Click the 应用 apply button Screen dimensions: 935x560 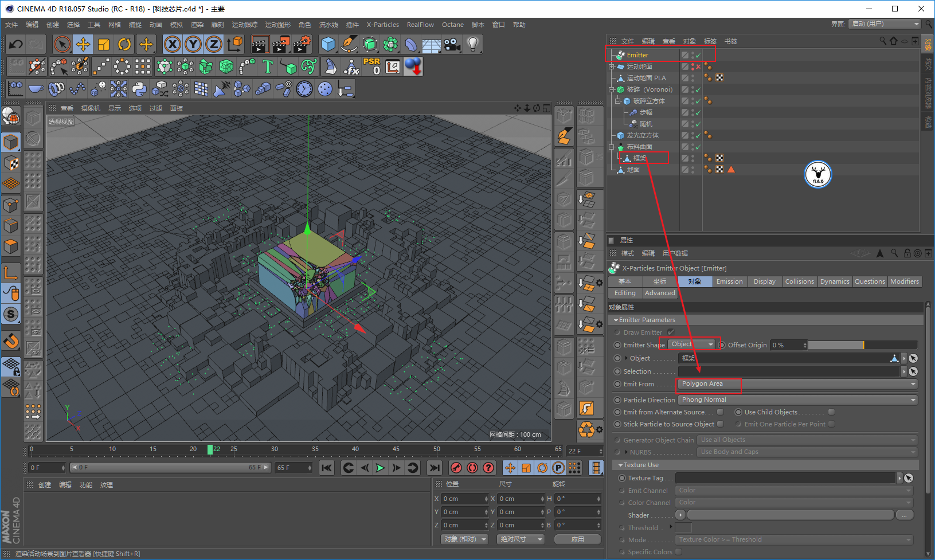pyautogui.click(x=578, y=539)
